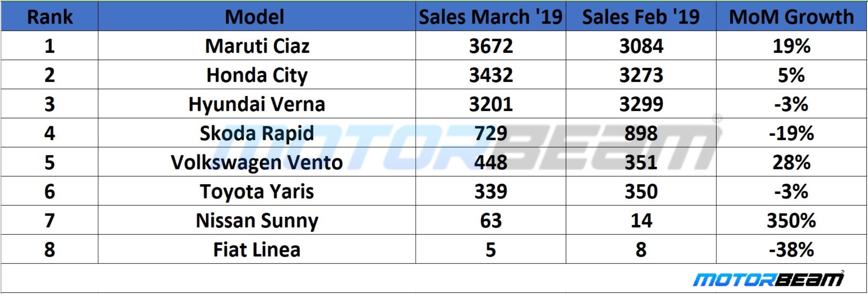Viewport: 868px width, 294px height.
Task: Select the Model column header
Action: click(x=255, y=17)
